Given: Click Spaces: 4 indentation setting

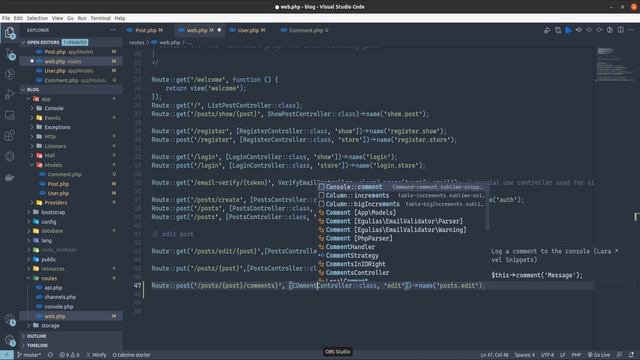Looking at the screenshot, I should point(524,355).
